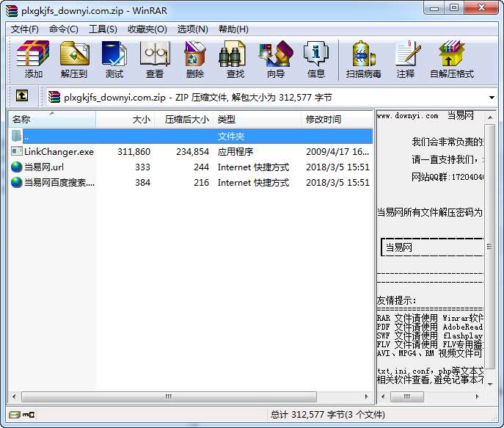Click the 友情提示 text in comment pane
The image size is (504, 428).
[396, 300]
